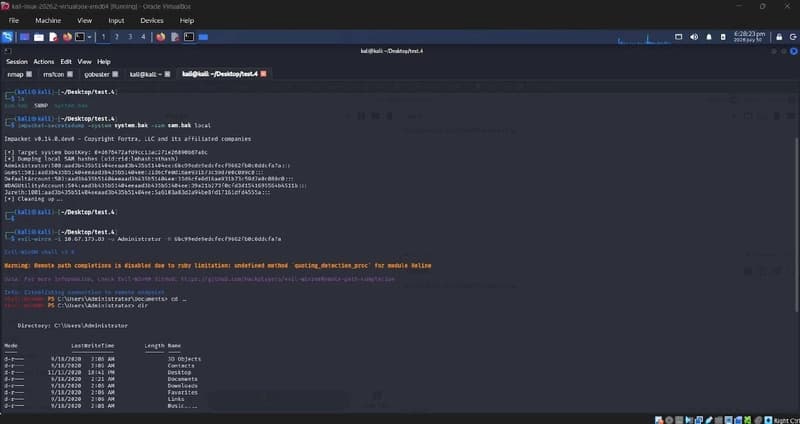Select the document editor window in taskbar
The width and height of the screenshot is (800, 424).
pos(175,37)
